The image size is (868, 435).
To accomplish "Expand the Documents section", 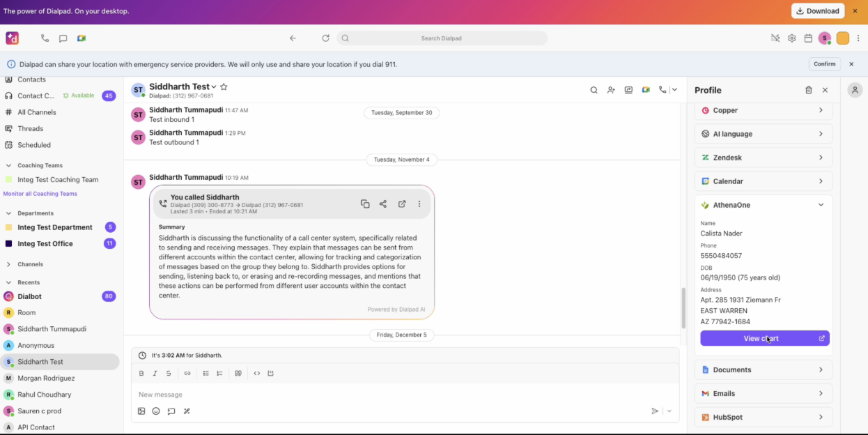I will tap(764, 369).
